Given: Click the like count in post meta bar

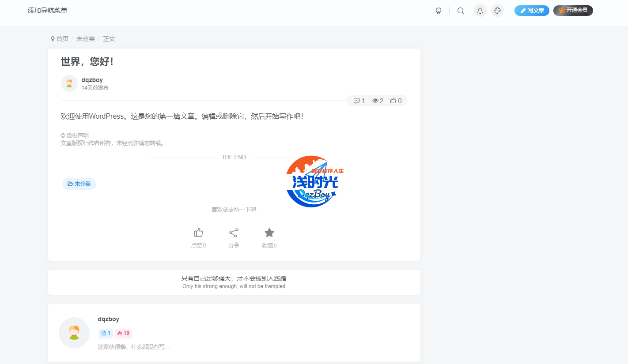Looking at the screenshot, I should pyautogui.click(x=396, y=101).
